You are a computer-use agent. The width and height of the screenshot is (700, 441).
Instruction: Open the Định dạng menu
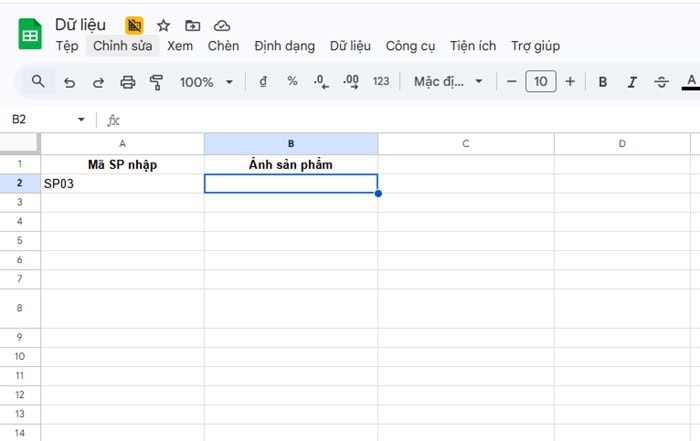284,46
